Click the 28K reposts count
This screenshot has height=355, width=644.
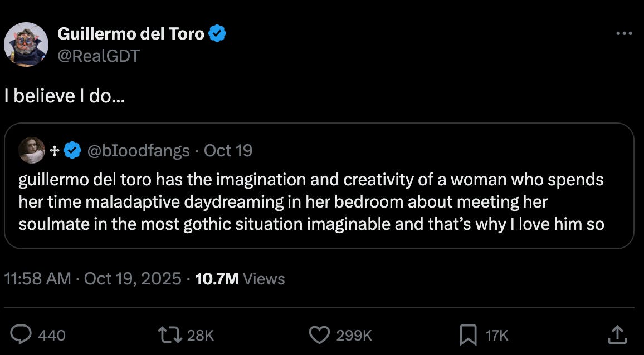pos(200,335)
